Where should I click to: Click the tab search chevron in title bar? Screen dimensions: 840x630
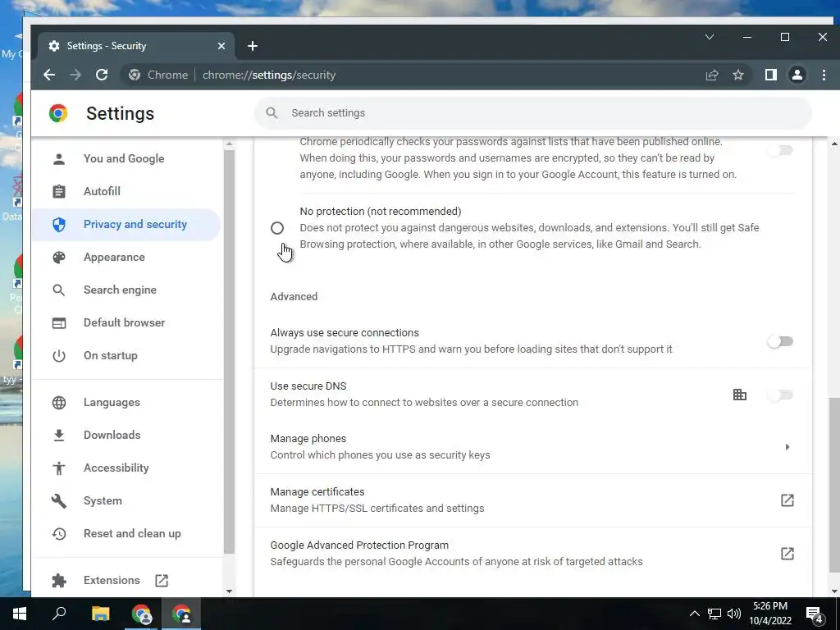pyautogui.click(x=710, y=37)
